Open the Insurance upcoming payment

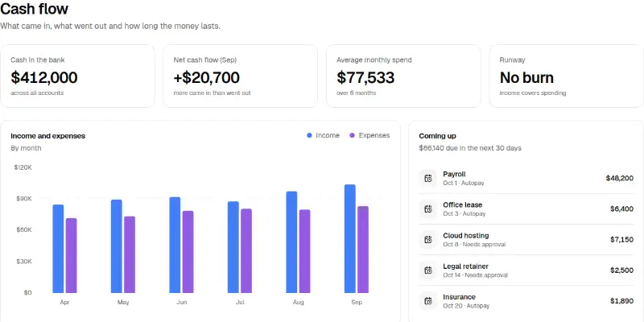pyautogui.click(x=526, y=301)
